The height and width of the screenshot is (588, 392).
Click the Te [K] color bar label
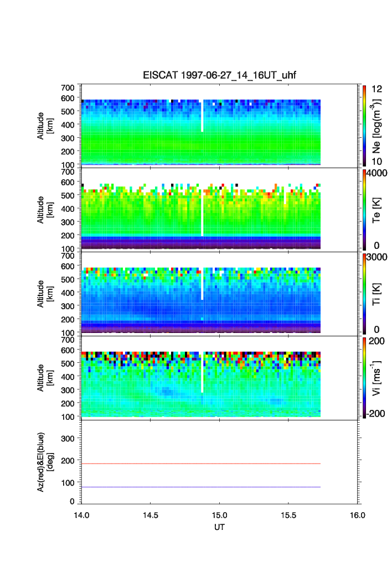(376, 210)
